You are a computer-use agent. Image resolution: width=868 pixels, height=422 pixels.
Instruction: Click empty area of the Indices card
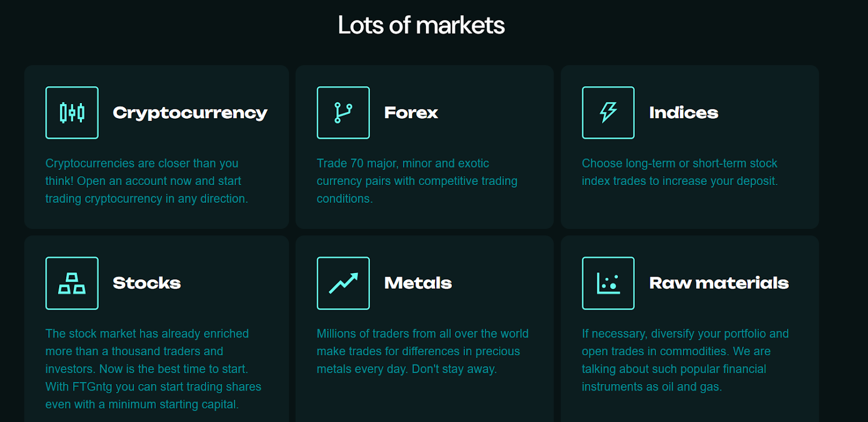click(690, 209)
